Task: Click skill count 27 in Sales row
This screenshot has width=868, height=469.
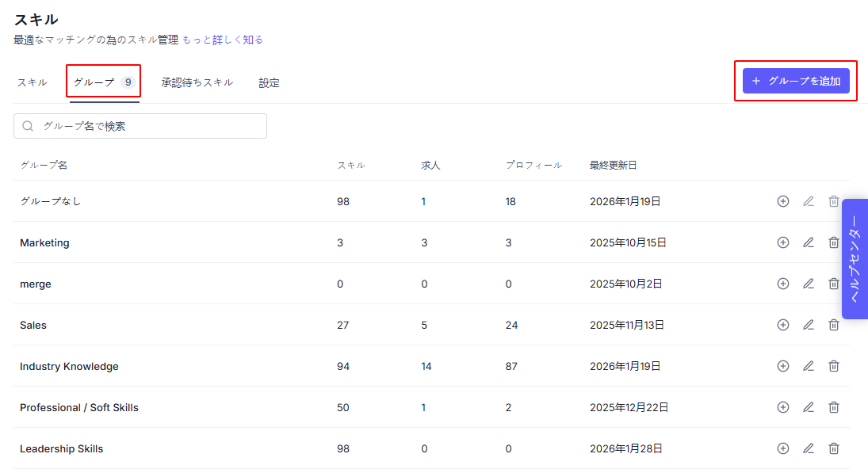Action: point(343,325)
